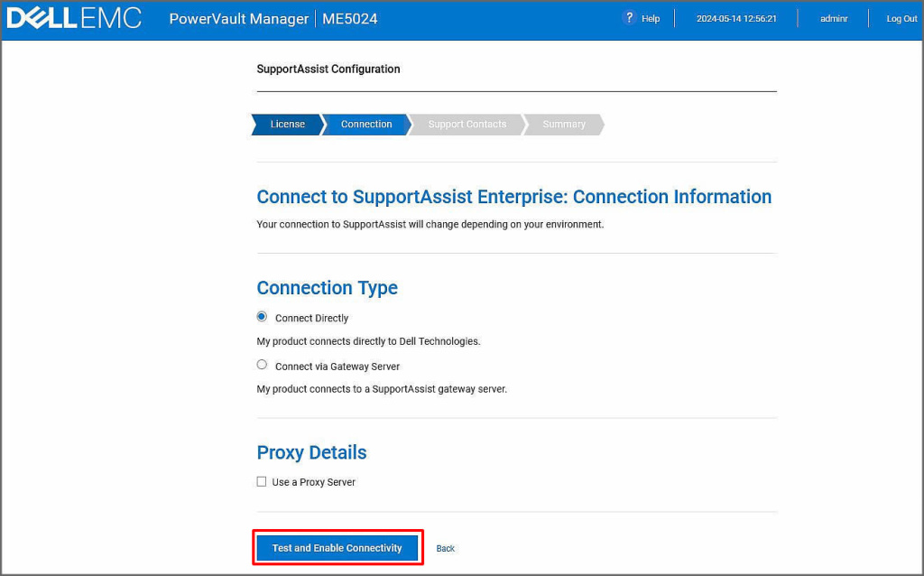Select the Connection wizard step
The image size is (924, 576).
coord(366,125)
